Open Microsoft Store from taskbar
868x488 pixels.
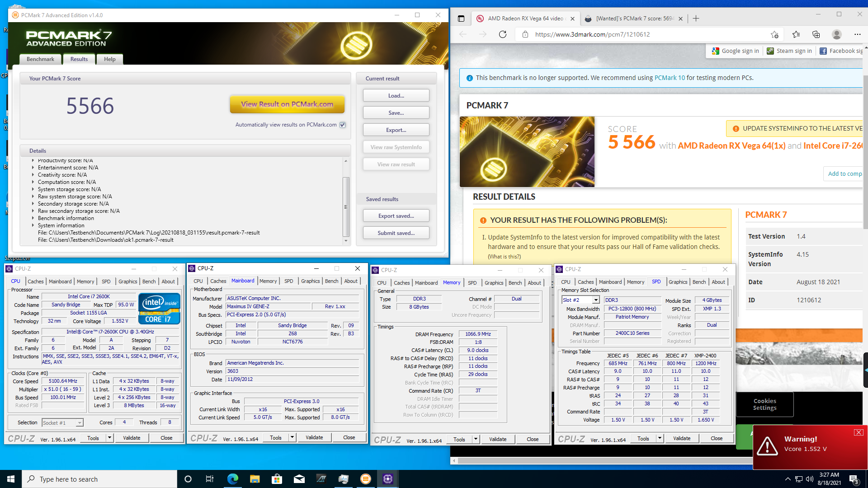[x=277, y=479]
